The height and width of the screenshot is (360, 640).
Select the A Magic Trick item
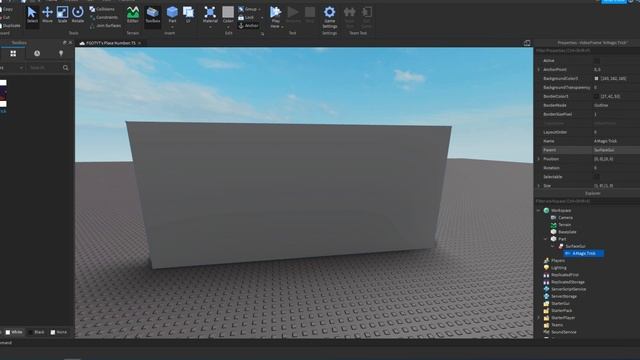point(583,253)
